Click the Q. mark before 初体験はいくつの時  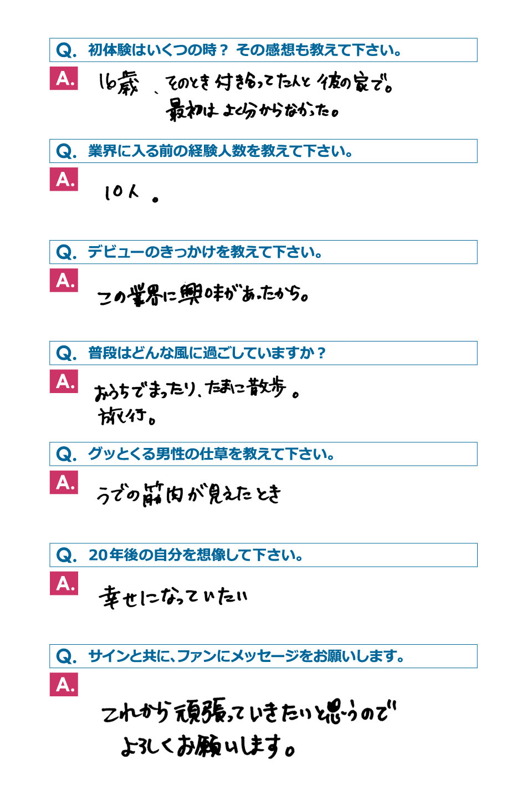tap(66, 50)
